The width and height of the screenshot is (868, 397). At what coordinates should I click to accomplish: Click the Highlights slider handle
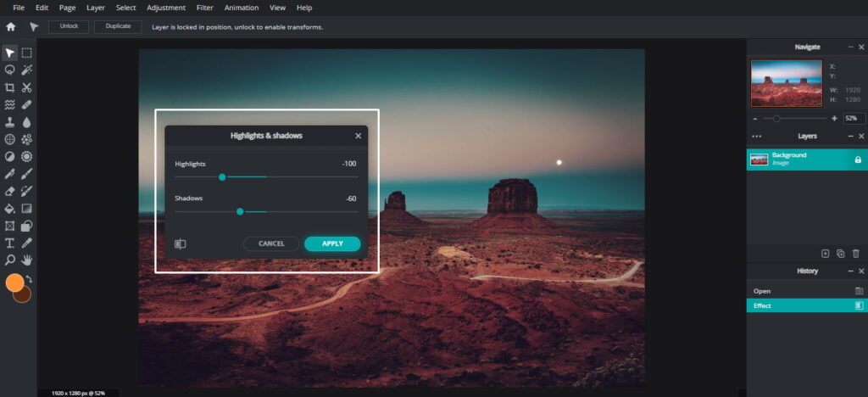pyautogui.click(x=222, y=177)
